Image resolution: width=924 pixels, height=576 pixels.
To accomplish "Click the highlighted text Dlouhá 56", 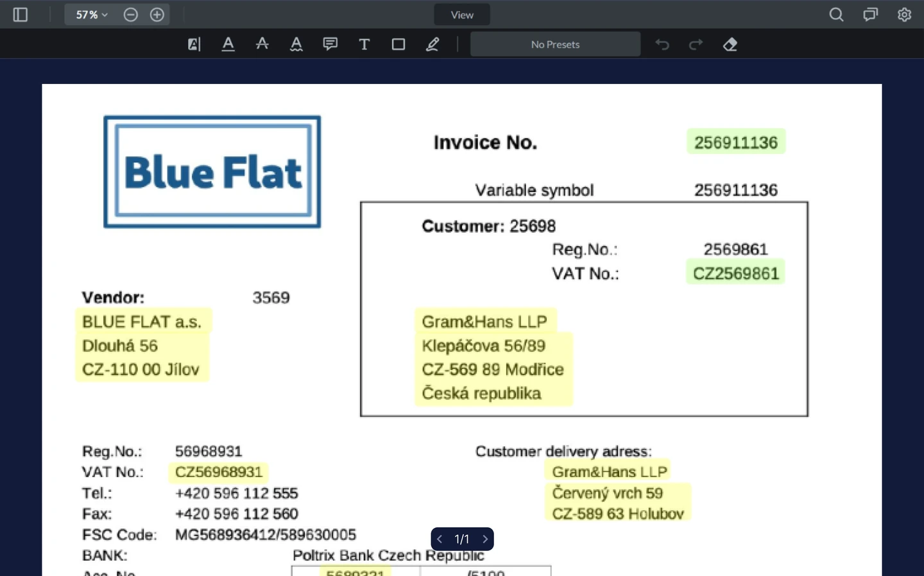I will pos(120,346).
